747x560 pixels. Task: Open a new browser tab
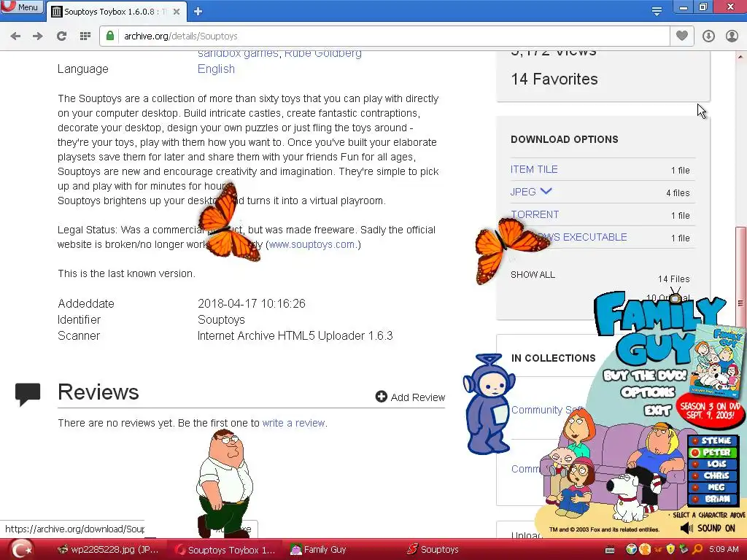(198, 12)
